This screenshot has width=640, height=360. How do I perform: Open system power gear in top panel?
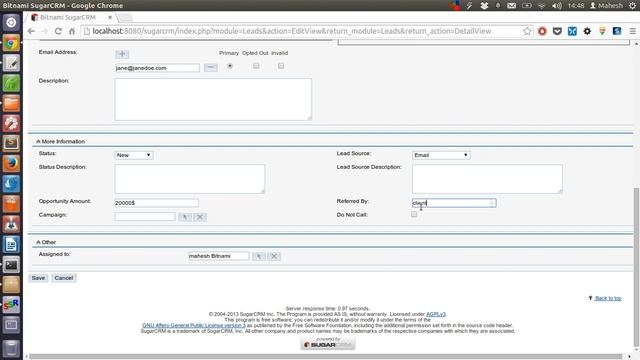tap(632, 6)
